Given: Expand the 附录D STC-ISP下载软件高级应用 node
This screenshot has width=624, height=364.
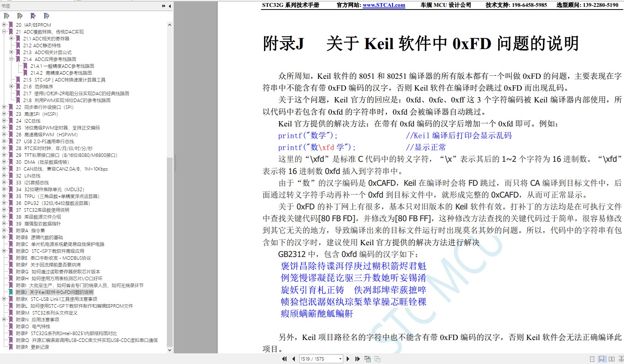Looking at the screenshot, I should (x=5, y=251).
